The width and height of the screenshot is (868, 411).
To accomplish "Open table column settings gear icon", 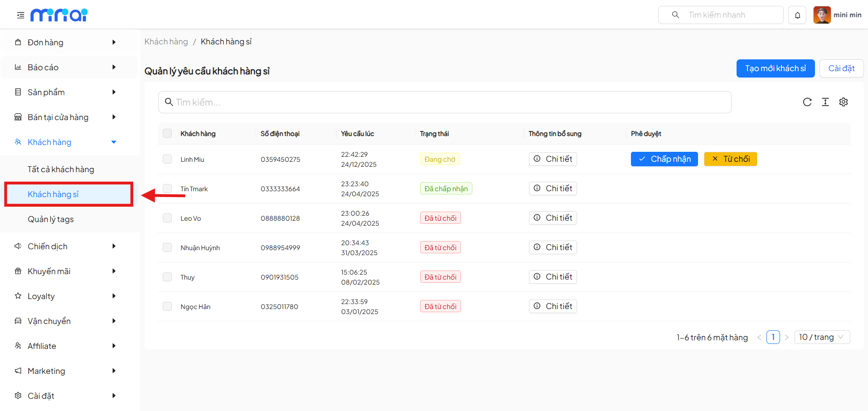I will click(x=843, y=102).
